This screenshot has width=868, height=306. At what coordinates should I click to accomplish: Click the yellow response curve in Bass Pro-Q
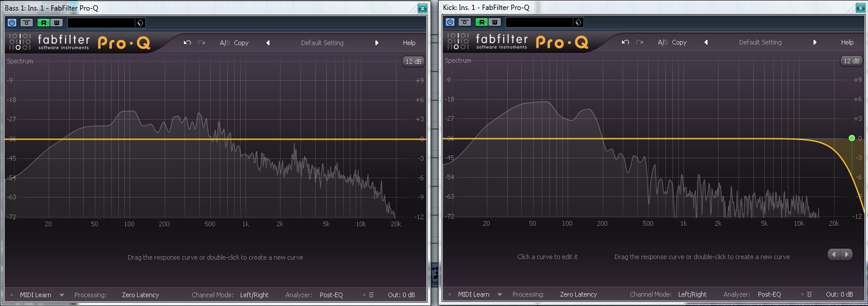217,139
